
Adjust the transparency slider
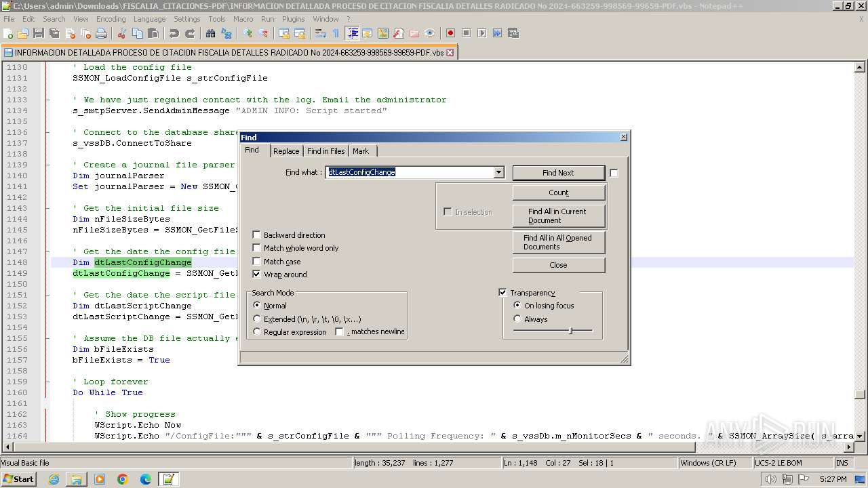point(570,331)
